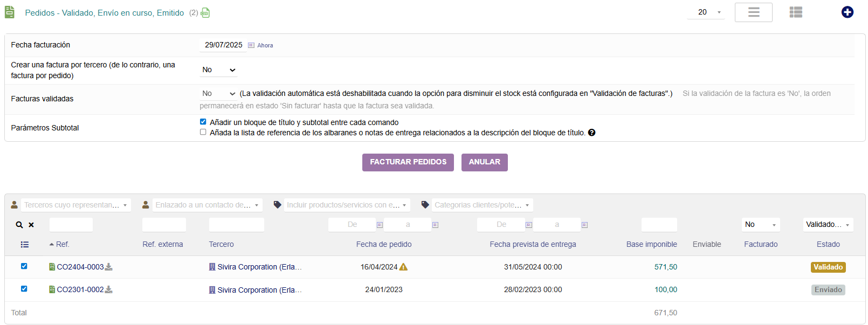The image size is (868, 325).
Task: Open the column selector list icon
Action: (25, 245)
